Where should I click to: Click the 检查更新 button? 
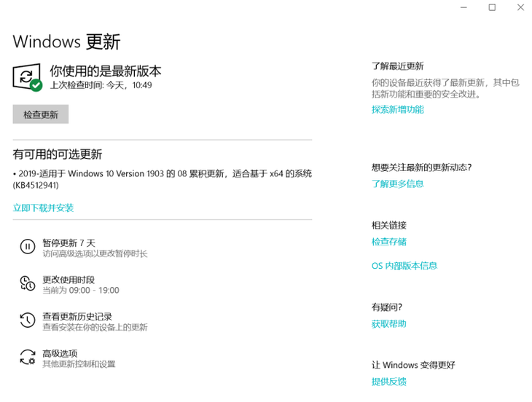(x=41, y=114)
